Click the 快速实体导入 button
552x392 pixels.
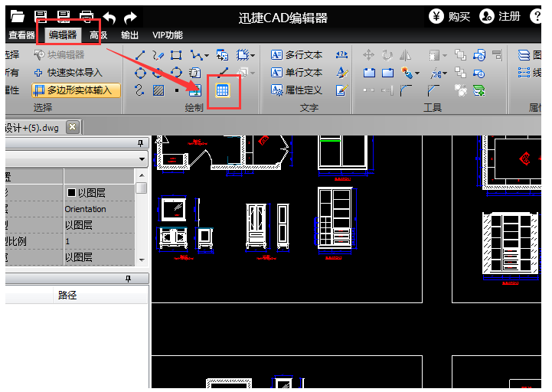[68, 73]
